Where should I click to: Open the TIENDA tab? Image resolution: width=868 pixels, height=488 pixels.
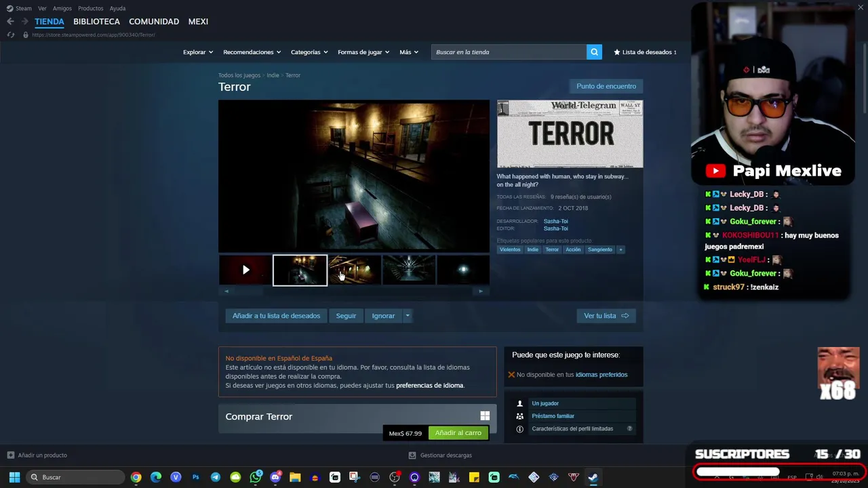[50, 22]
